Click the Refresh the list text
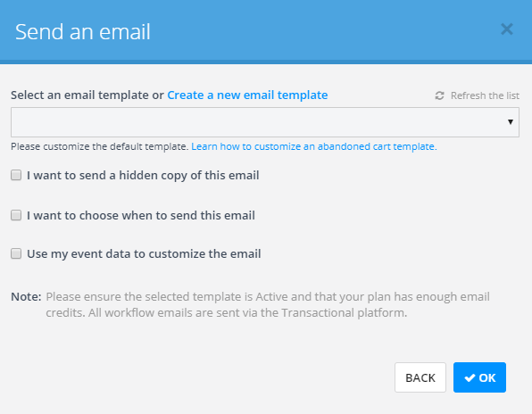This screenshot has height=414, width=532. coord(485,95)
